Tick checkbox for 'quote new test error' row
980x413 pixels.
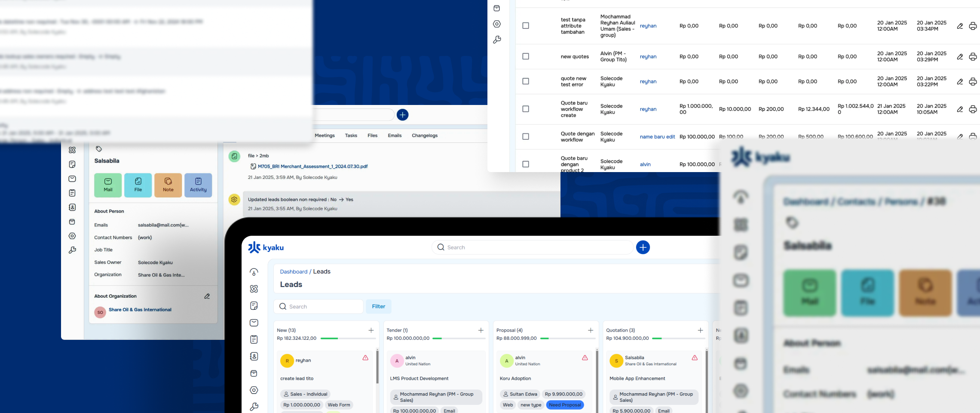point(525,81)
